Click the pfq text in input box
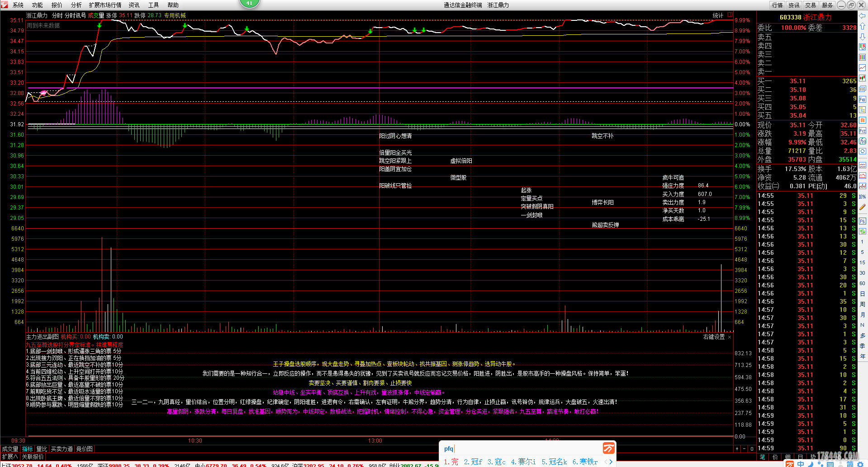This screenshot has width=868, height=467. [448, 448]
